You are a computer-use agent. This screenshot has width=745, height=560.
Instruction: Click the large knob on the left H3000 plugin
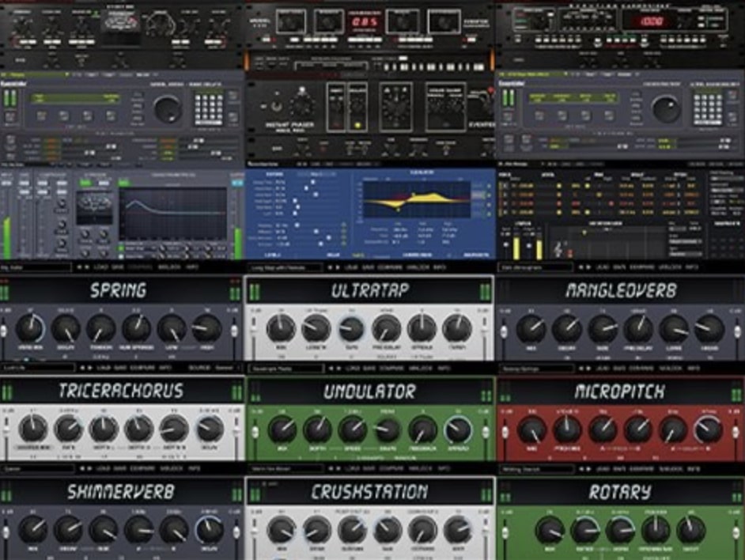click(x=167, y=109)
